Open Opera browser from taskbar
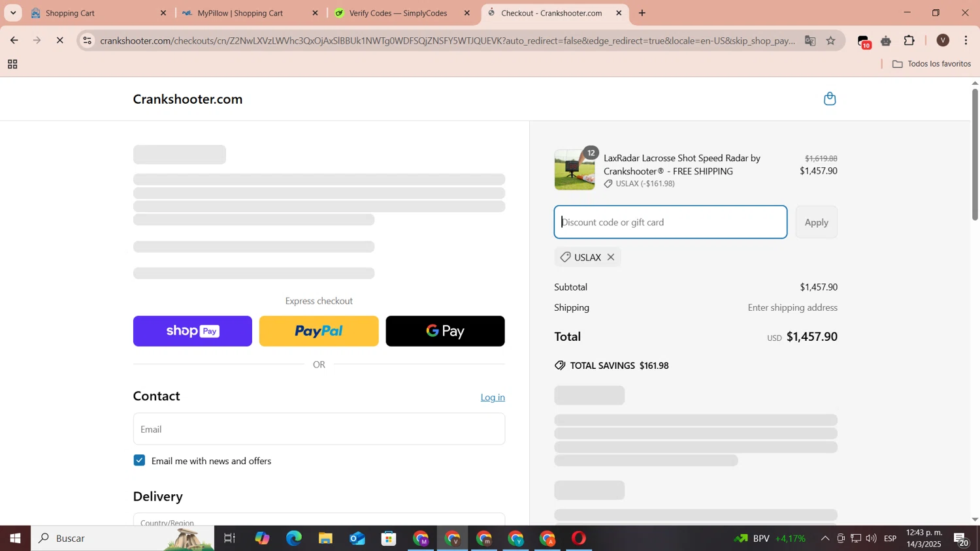The height and width of the screenshot is (551, 980). tap(579, 539)
